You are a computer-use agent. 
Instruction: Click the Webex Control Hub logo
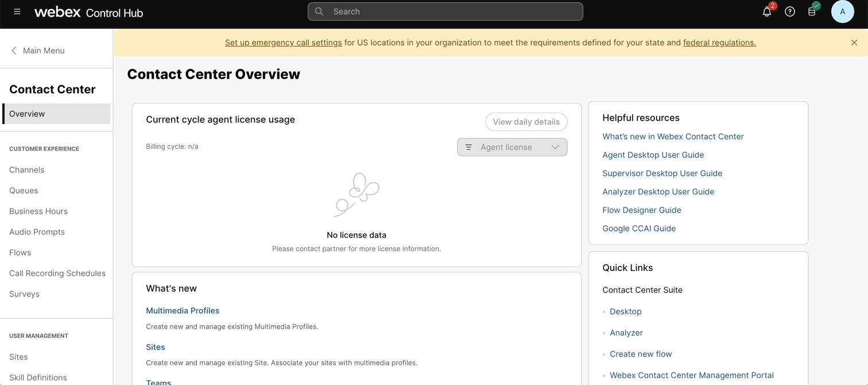[88, 12]
